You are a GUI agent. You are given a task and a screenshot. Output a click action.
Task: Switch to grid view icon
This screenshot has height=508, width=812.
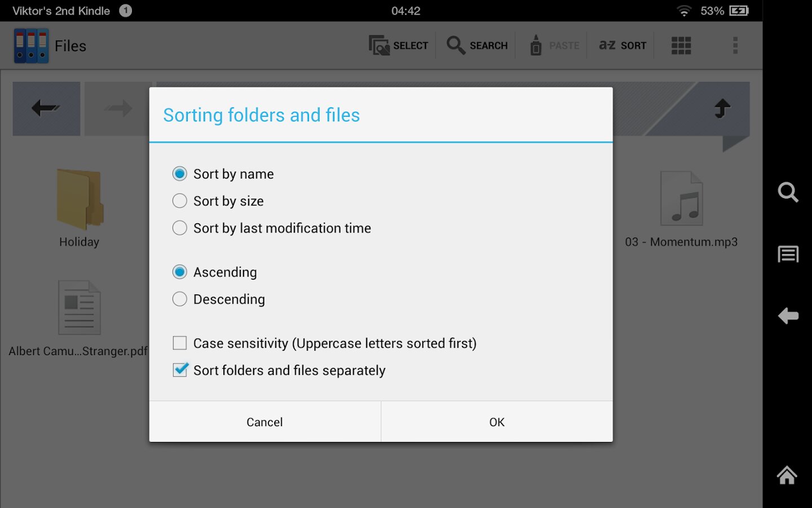(x=681, y=46)
